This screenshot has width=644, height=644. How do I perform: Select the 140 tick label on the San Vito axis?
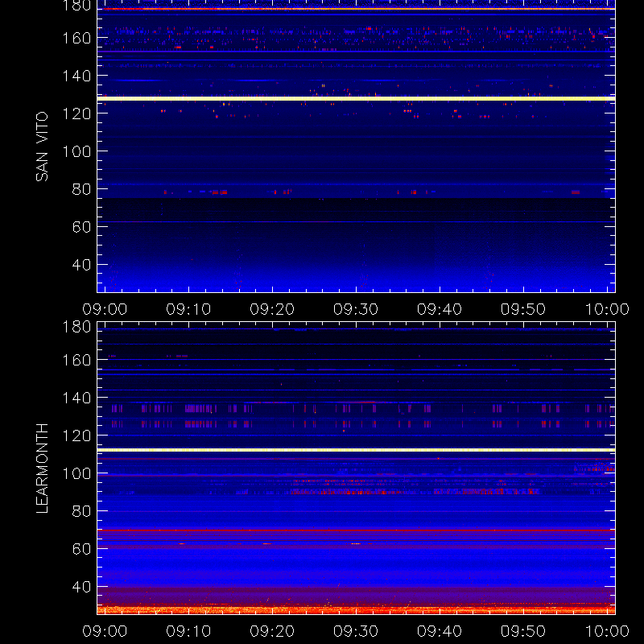76,76
